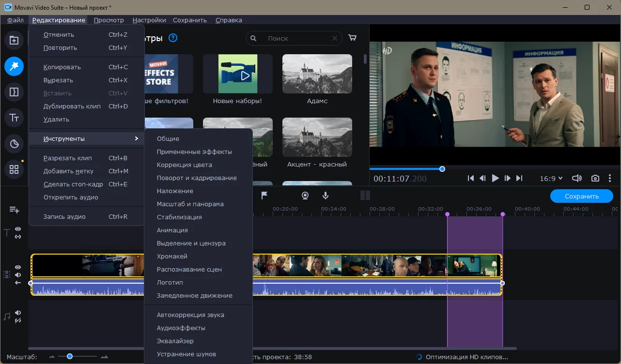Take a snapshot with camera icon
621x364 pixels.
[x=595, y=178]
